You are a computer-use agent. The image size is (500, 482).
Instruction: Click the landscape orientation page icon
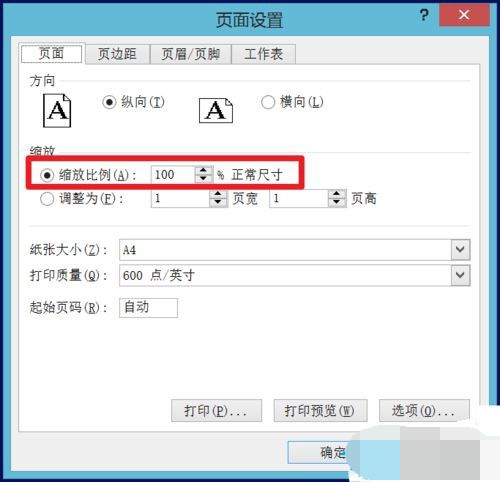point(216,111)
